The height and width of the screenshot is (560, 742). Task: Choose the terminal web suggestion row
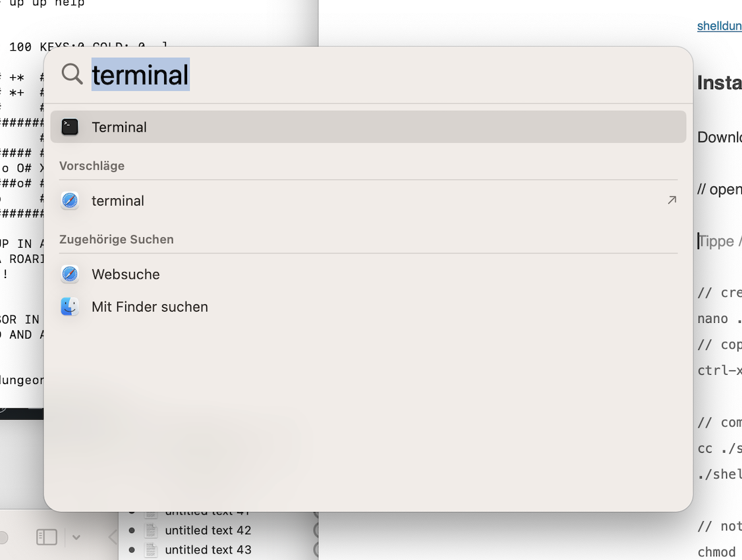368,201
